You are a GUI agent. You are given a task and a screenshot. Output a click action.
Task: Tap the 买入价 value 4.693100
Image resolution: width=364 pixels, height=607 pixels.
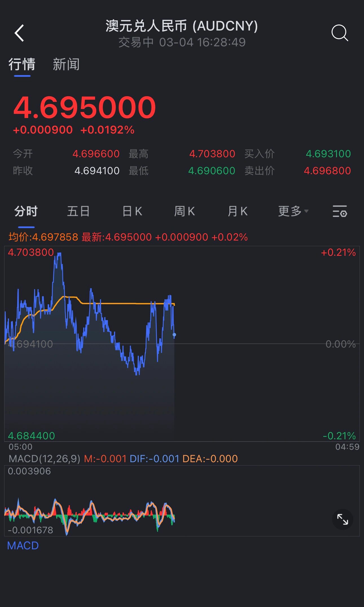[x=328, y=154]
